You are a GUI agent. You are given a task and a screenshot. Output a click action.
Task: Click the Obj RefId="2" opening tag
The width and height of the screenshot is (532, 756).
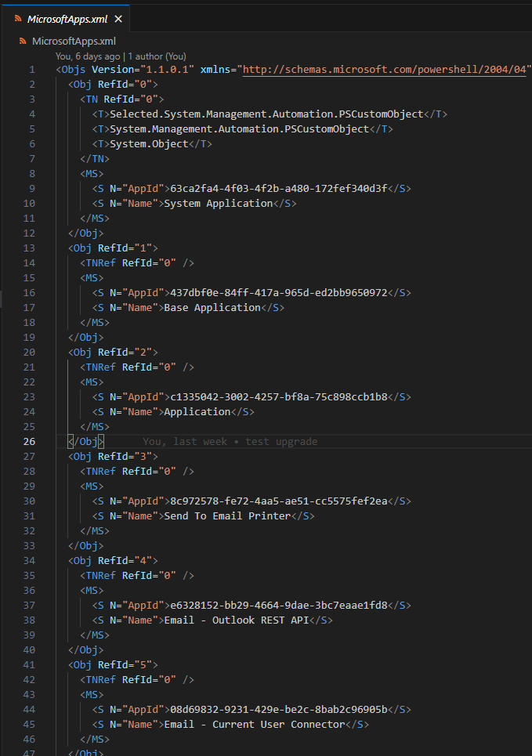[113, 352]
